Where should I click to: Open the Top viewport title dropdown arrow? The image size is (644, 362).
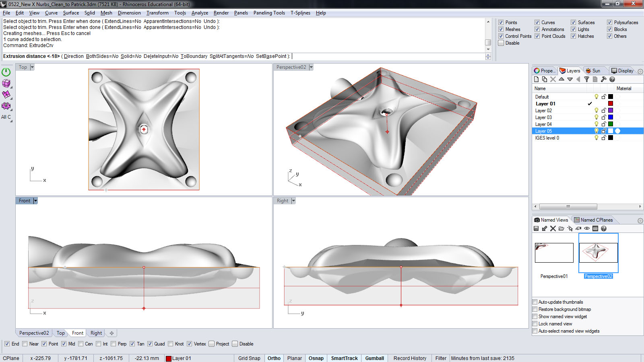click(x=32, y=67)
